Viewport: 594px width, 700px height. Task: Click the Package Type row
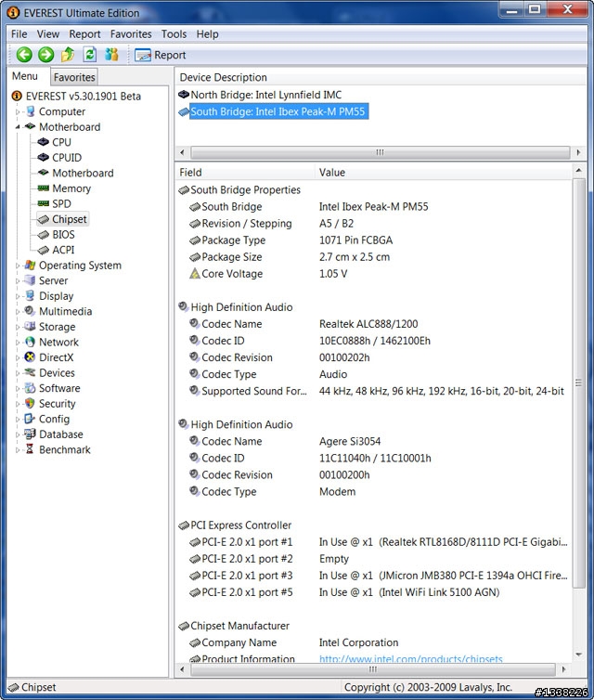click(373, 240)
